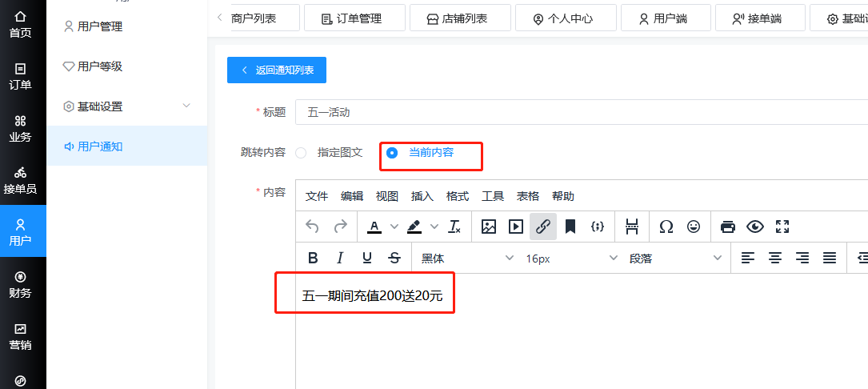
Task: Open the 段落 block format dropdown
Action: pyautogui.click(x=674, y=259)
